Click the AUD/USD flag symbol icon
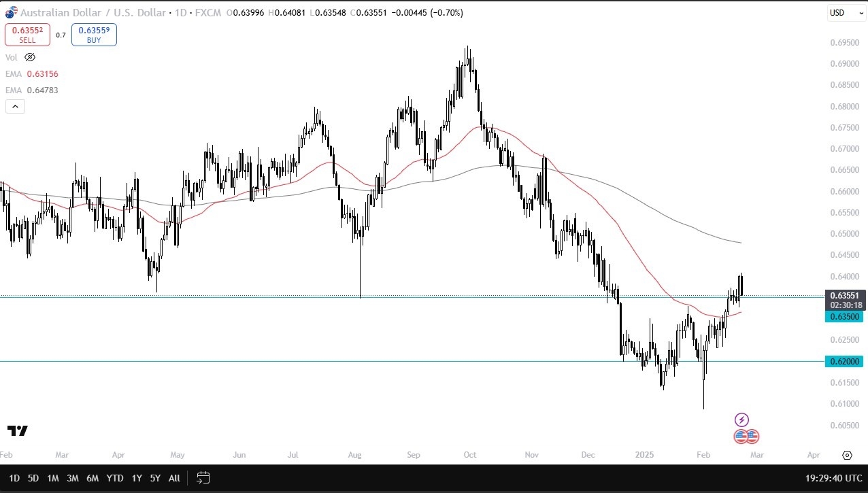 pyautogui.click(x=10, y=12)
